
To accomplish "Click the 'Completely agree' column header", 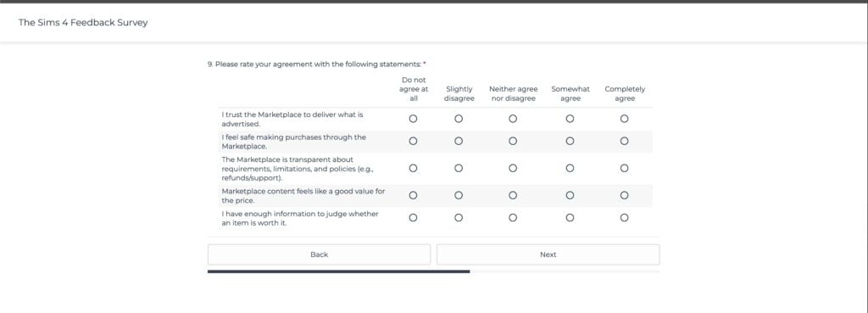I will click(x=625, y=93).
